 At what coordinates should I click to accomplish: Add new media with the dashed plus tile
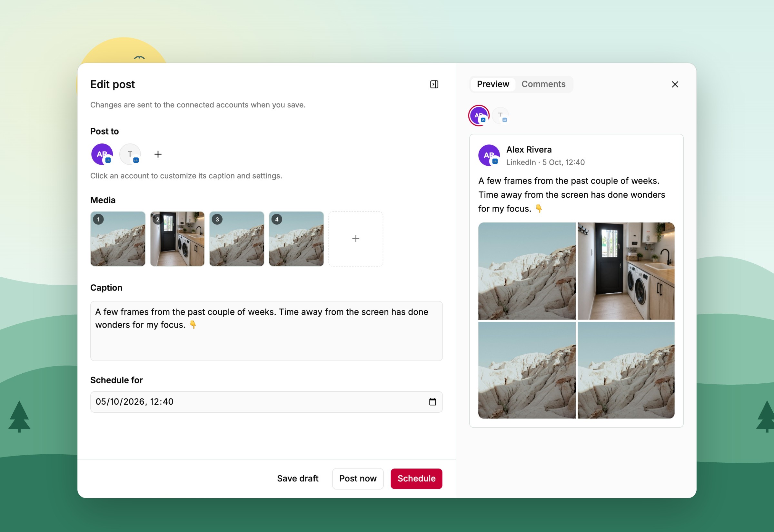pyautogui.click(x=356, y=239)
